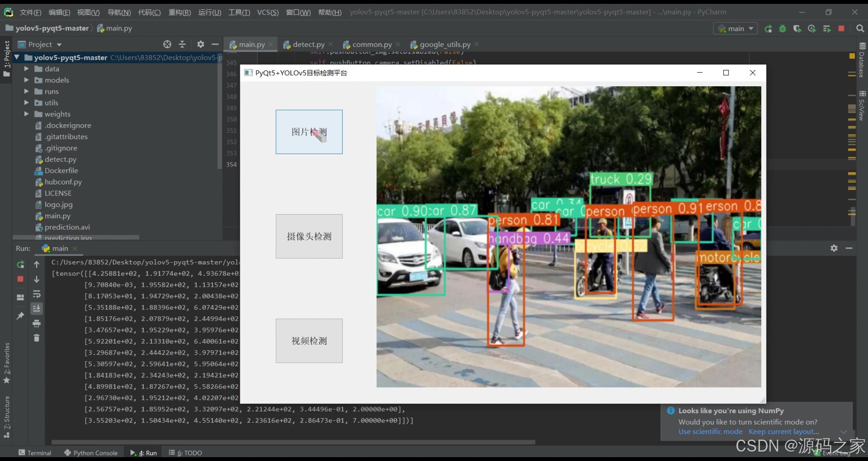Open main.py in project tree
This screenshot has width=868, height=461.
(x=58, y=216)
